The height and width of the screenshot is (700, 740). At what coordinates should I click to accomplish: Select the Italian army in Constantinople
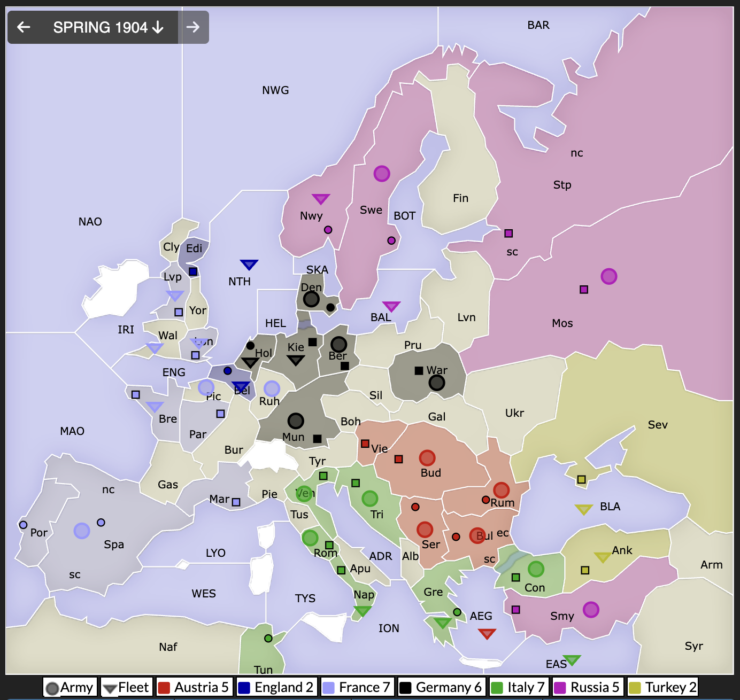536,569
